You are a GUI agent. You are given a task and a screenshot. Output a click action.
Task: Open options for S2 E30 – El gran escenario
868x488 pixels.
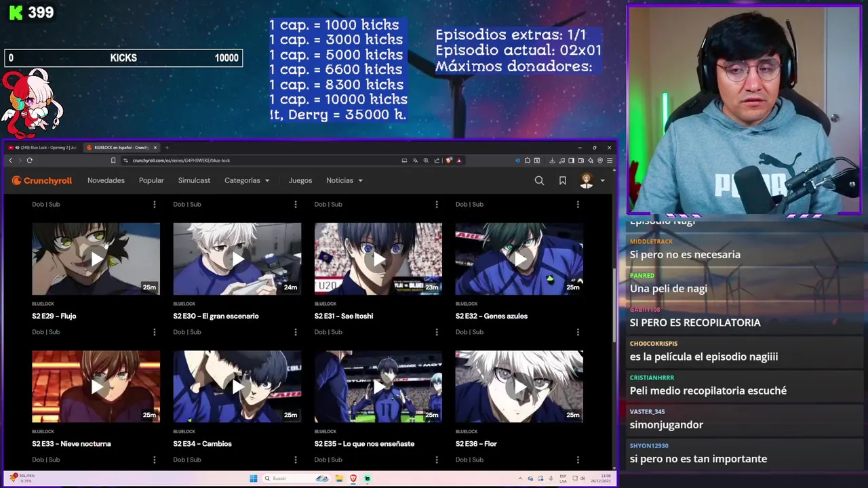(295, 332)
